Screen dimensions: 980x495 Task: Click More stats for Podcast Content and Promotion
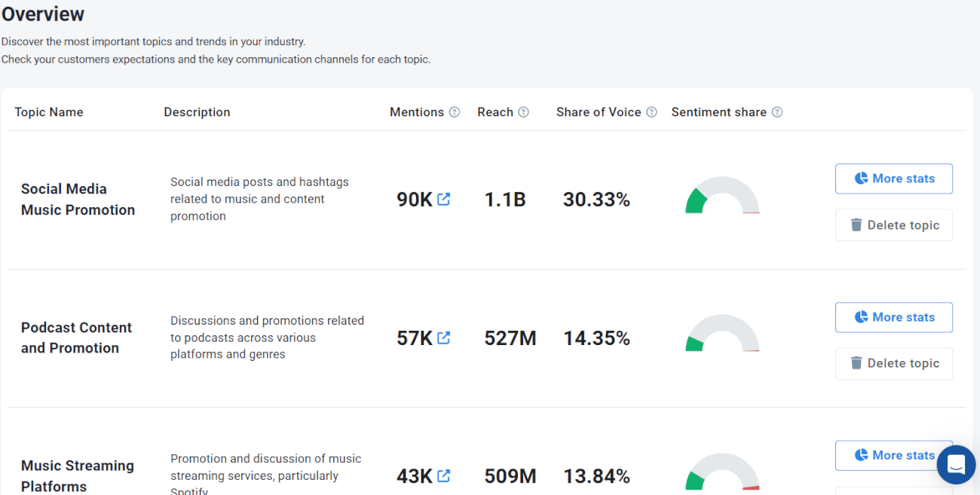[x=893, y=317]
